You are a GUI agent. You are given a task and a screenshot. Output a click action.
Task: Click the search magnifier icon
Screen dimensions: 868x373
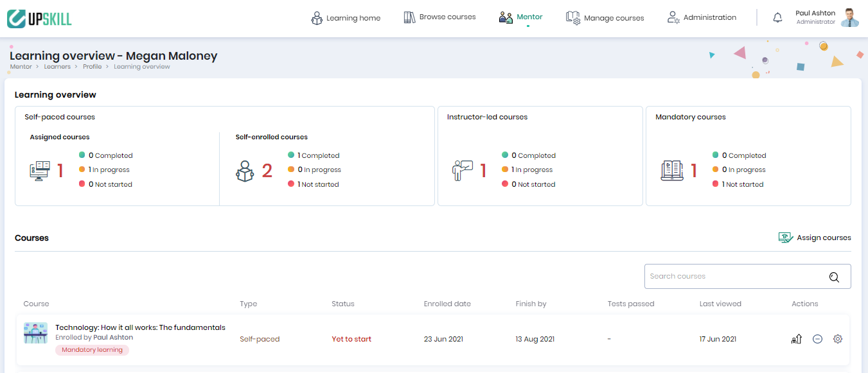tap(834, 277)
